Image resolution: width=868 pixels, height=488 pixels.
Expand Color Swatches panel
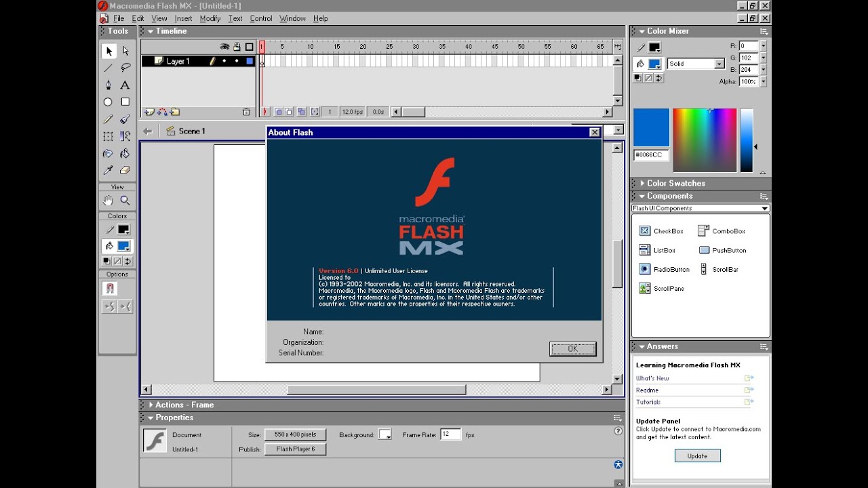point(643,183)
